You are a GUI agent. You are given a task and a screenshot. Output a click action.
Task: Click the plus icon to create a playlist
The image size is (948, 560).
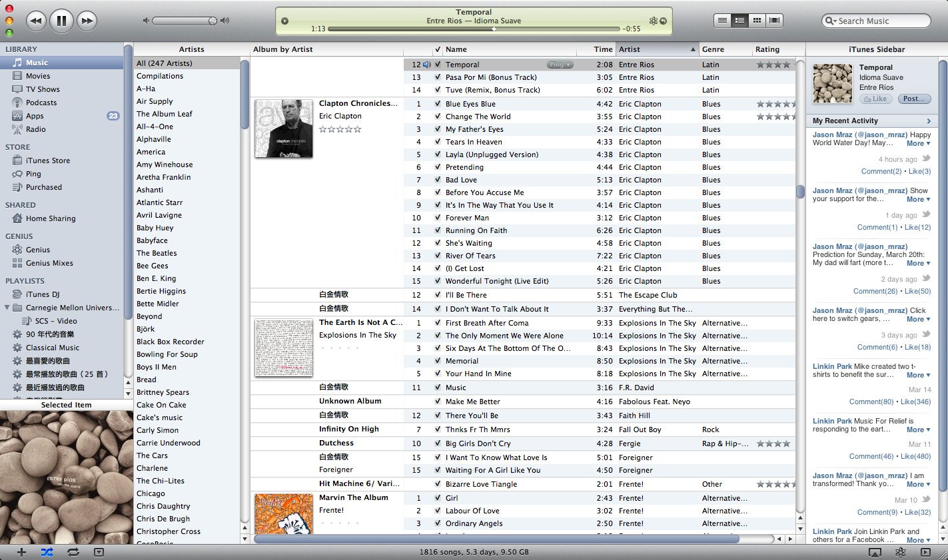coord(21,552)
